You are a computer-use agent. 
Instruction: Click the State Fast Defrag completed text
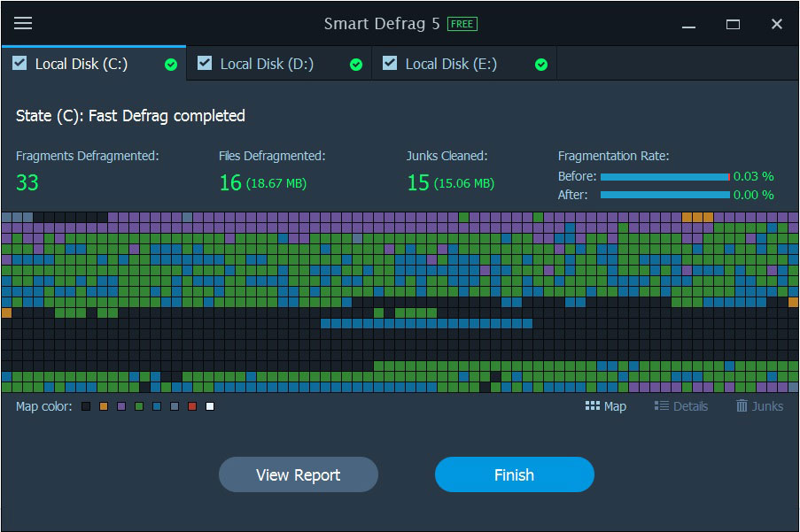click(x=130, y=116)
